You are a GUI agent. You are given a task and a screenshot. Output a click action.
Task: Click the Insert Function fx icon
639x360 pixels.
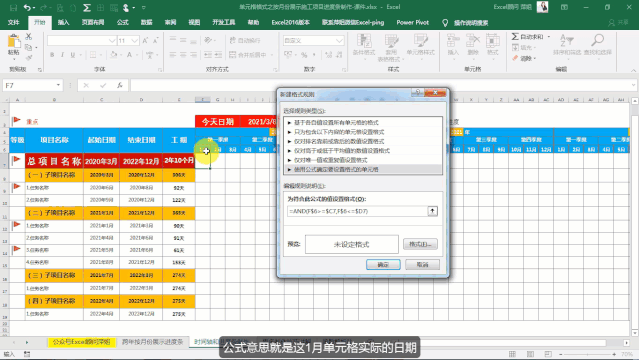(x=119, y=85)
